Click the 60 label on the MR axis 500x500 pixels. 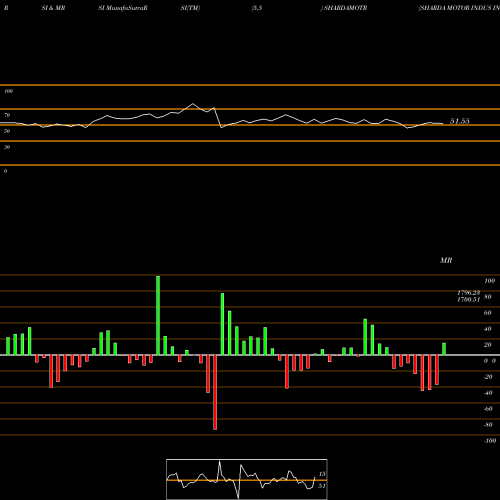[488, 313]
